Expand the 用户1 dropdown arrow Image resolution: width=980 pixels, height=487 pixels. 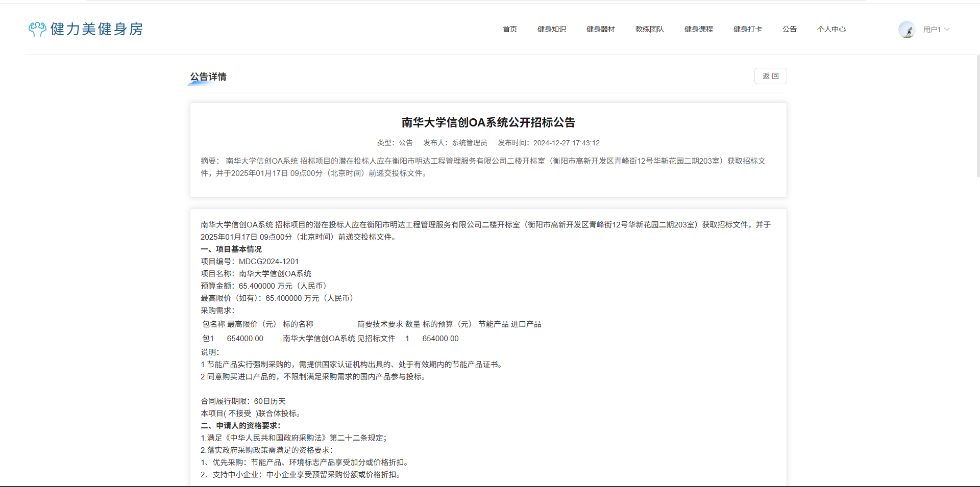pyautogui.click(x=947, y=30)
